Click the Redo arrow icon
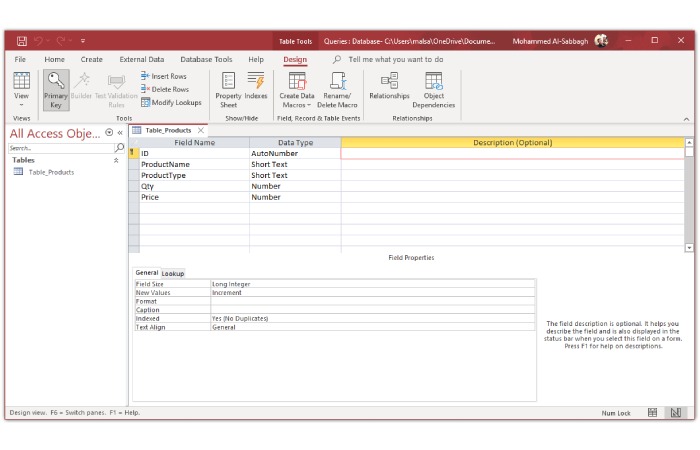 click(61, 41)
